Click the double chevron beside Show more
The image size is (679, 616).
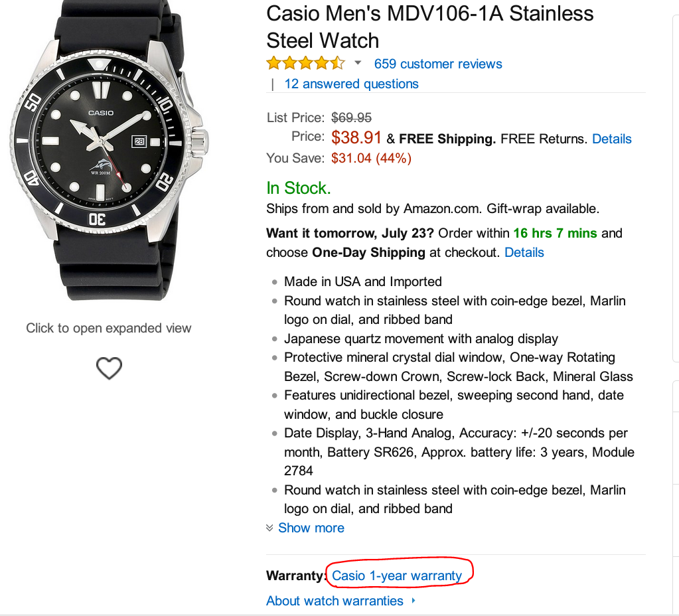point(269,528)
